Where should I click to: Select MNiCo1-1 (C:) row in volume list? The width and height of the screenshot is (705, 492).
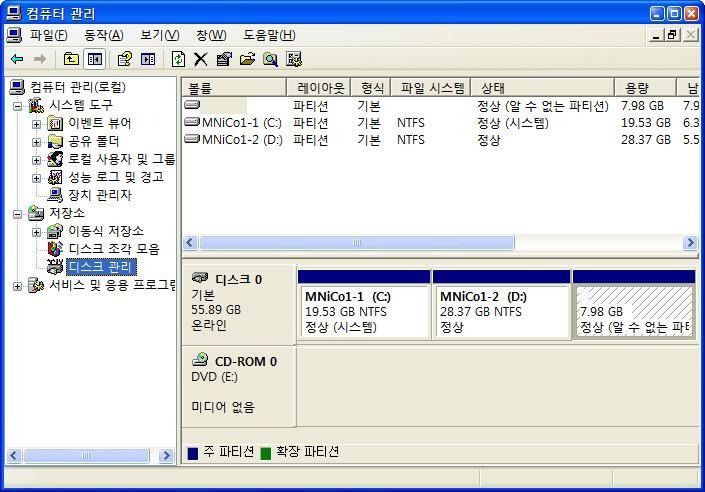(x=441, y=123)
